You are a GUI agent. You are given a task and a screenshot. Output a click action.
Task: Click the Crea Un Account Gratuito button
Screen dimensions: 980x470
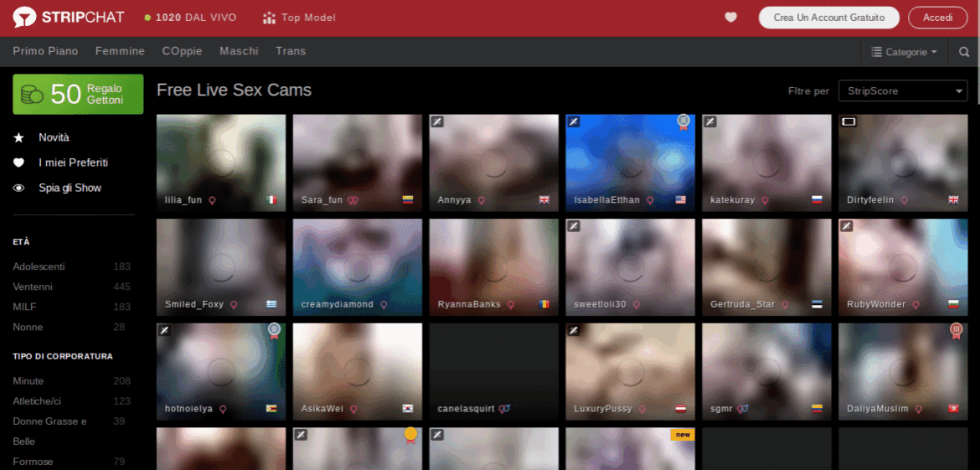point(828,18)
